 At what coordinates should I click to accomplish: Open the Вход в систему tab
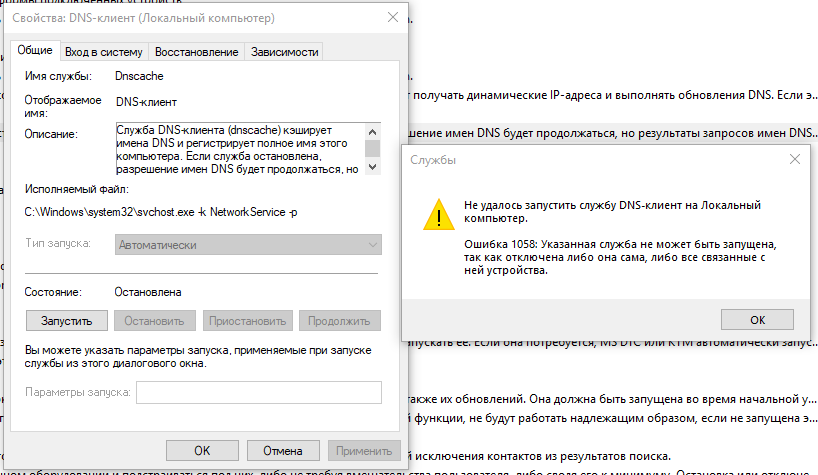(x=103, y=52)
